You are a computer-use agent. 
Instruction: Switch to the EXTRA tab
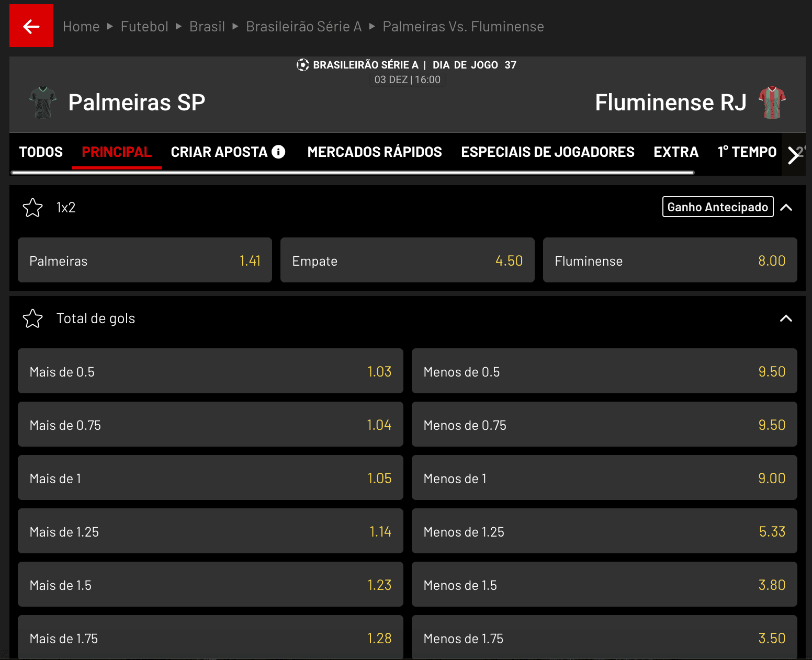pyautogui.click(x=676, y=152)
